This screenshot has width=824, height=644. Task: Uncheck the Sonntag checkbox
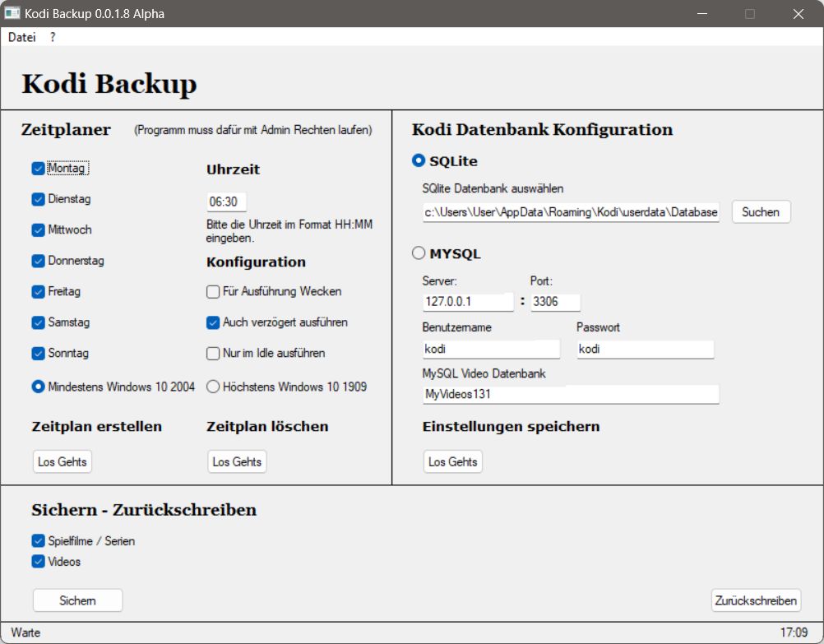click(x=38, y=354)
